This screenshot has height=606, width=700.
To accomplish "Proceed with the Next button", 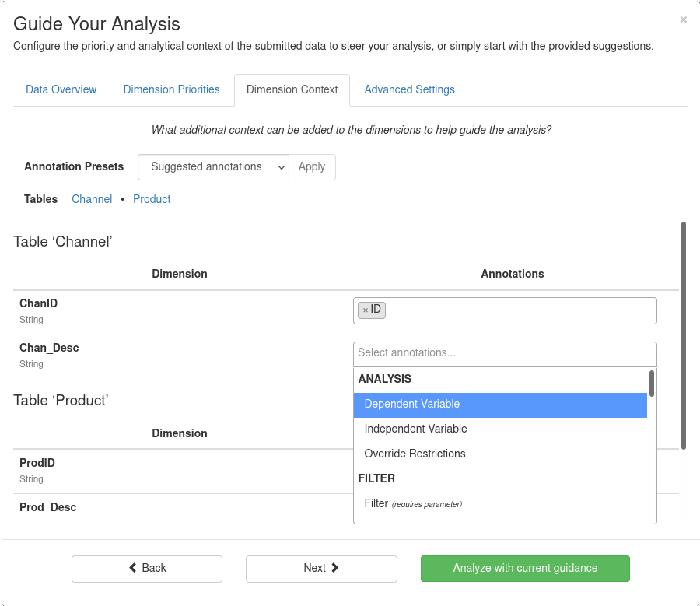I will pos(321,569).
